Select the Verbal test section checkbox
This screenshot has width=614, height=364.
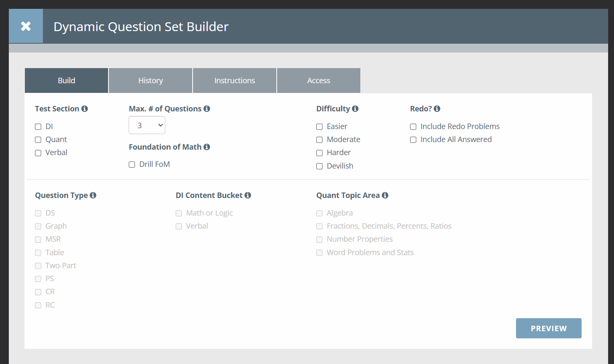point(38,153)
